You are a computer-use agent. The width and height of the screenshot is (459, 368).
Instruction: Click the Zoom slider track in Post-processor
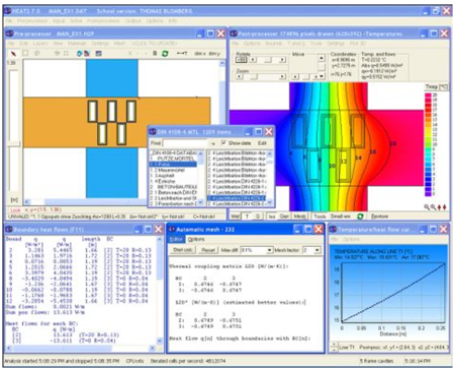[x=261, y=77]
